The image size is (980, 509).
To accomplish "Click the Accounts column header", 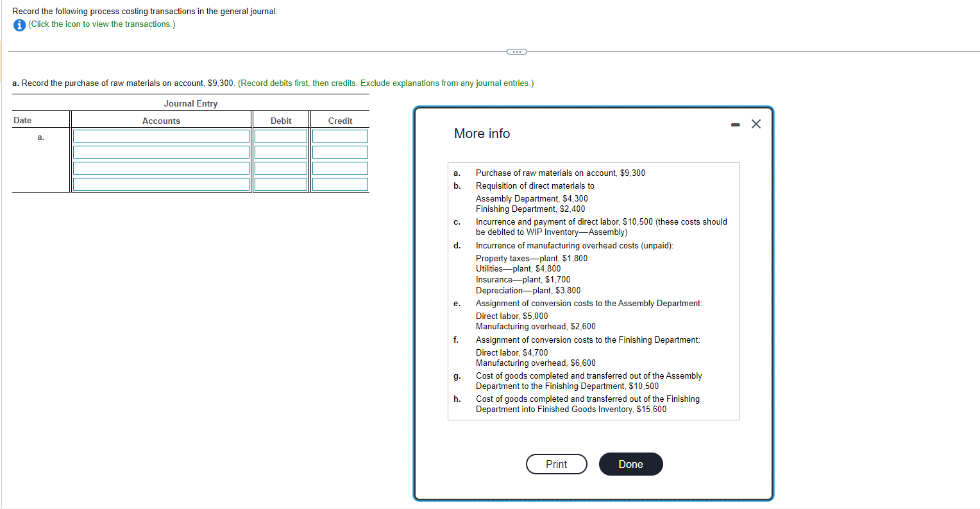I will point(161,121).
